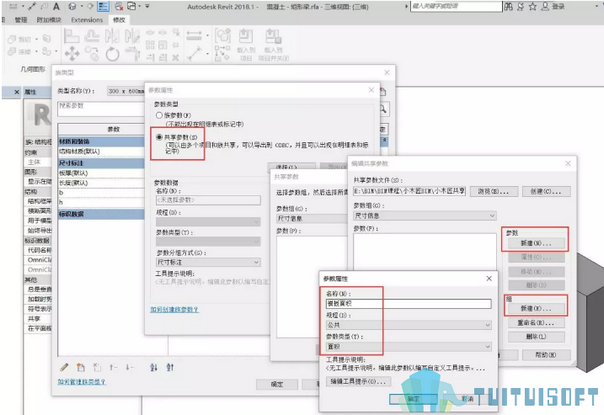Click the close hidden windows icon with red X
Screen dimensions: 604x415
point(119,7)
